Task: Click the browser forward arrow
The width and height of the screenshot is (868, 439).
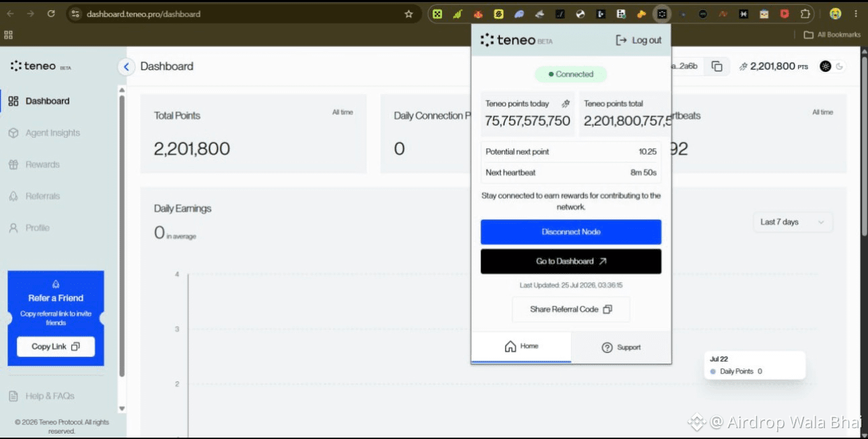Action: click(31, 13)
